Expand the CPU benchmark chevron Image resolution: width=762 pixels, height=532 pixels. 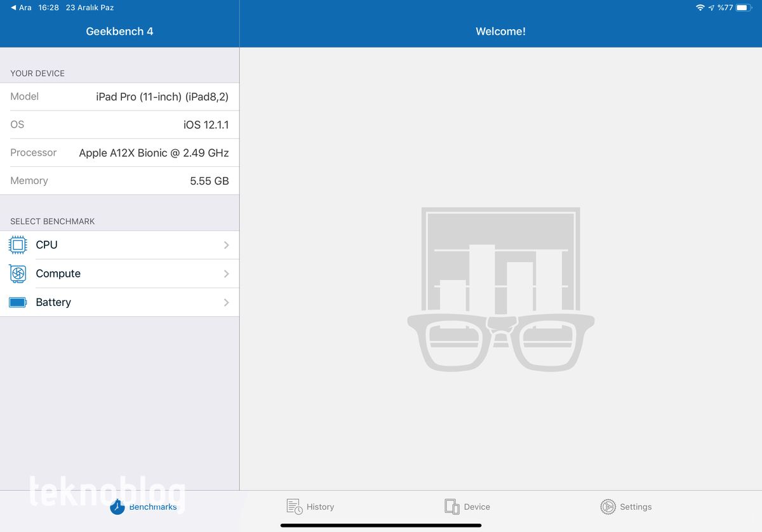[226, 245]
